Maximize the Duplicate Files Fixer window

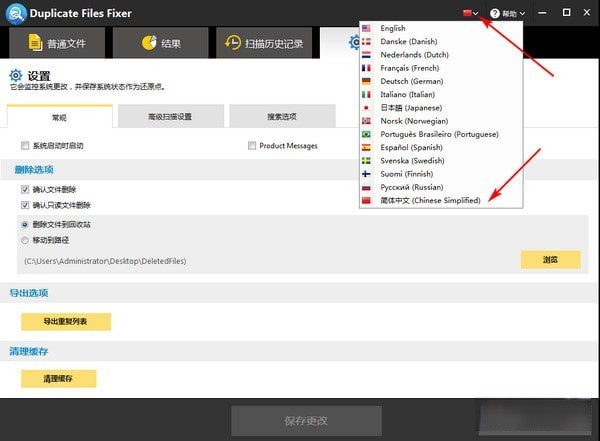[566, 13]
